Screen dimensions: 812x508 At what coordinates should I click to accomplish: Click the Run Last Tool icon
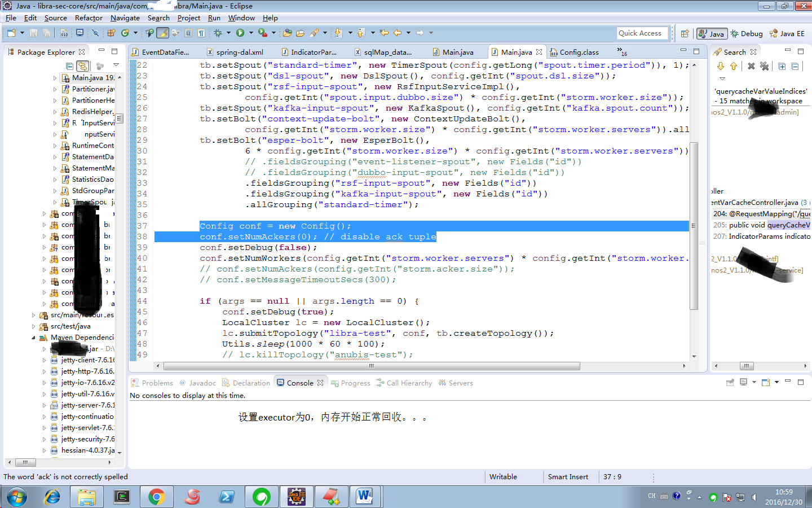coord(263,33)
